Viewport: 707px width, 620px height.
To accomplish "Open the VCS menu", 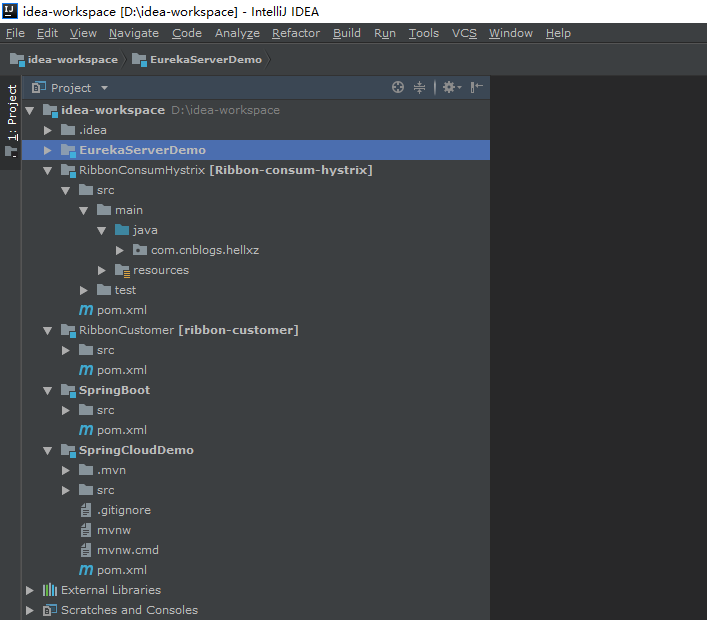I will [x=464, y=33].
